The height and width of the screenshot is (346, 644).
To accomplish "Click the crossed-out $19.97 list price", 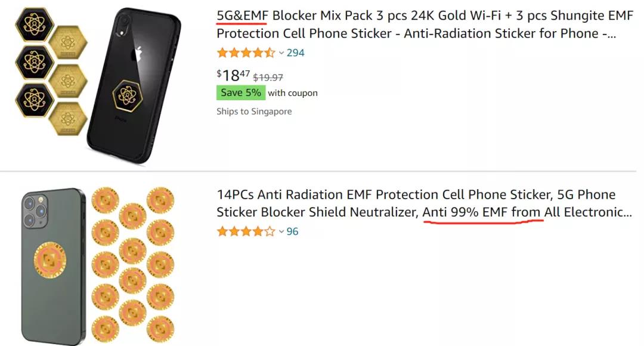I will [x=268, y=77].
